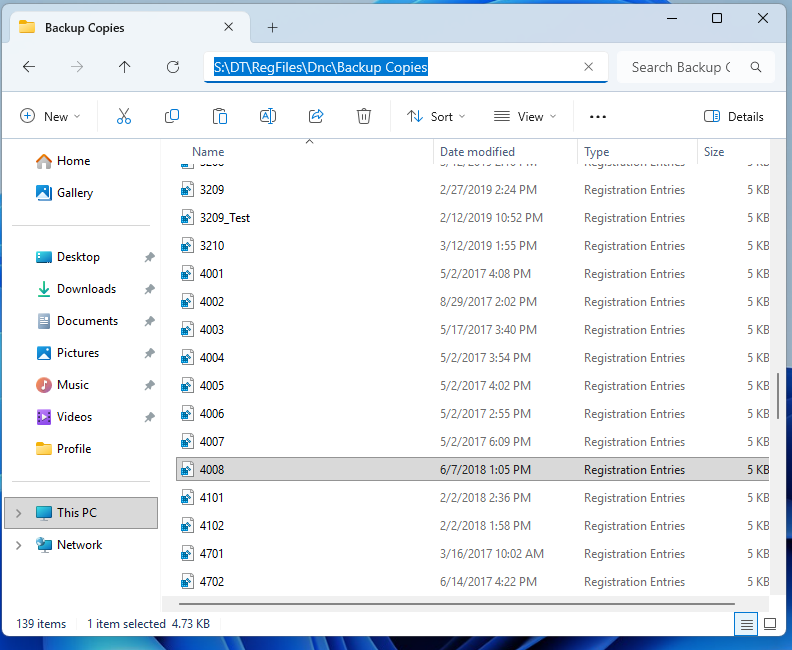The width and height of the screenshot is (792, 650).
Task: Click the Cut scissors icon
Action: point(124,116)
